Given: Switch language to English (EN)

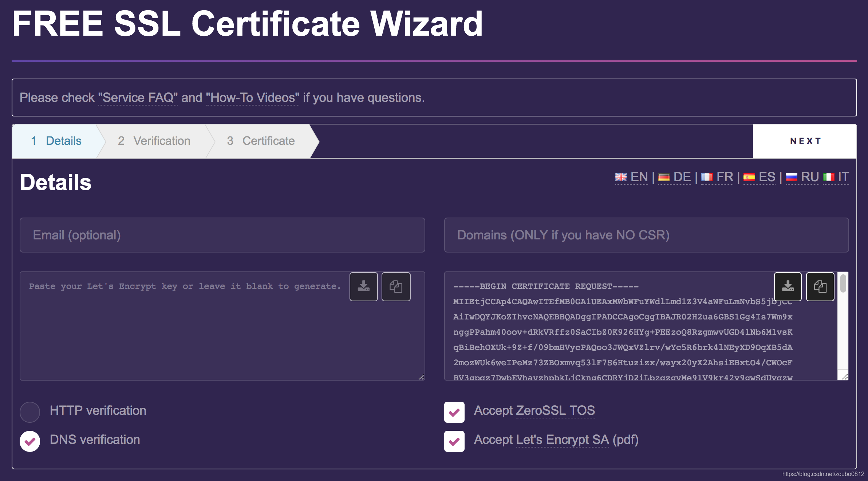Looking at the screenshot, I should (x=631, y=177).
